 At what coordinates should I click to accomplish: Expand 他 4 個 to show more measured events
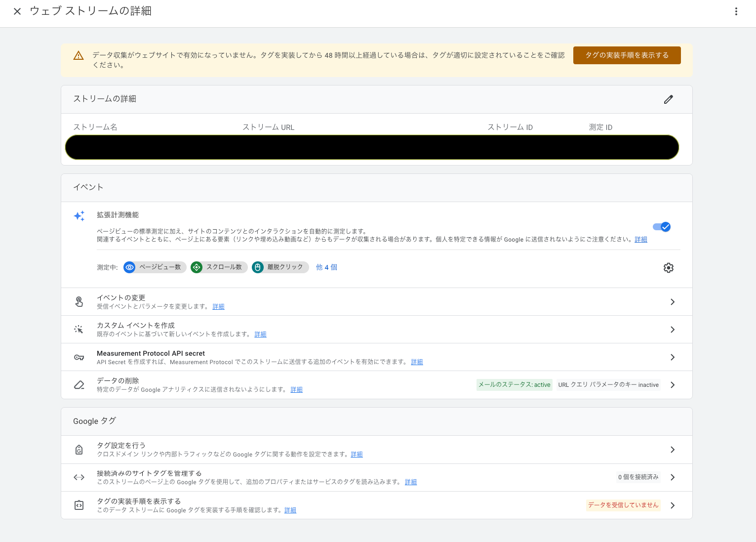pyautogui.click(x=326, y=267)
